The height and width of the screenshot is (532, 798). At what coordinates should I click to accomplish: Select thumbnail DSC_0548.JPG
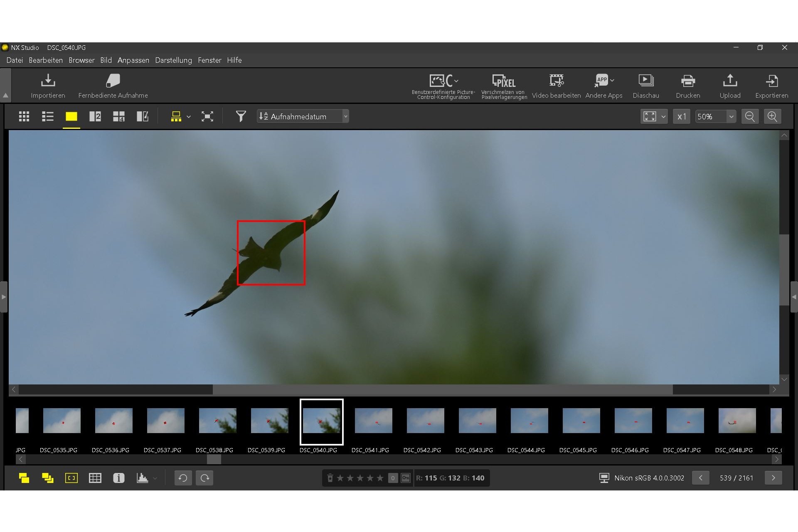tap(737, 421)
